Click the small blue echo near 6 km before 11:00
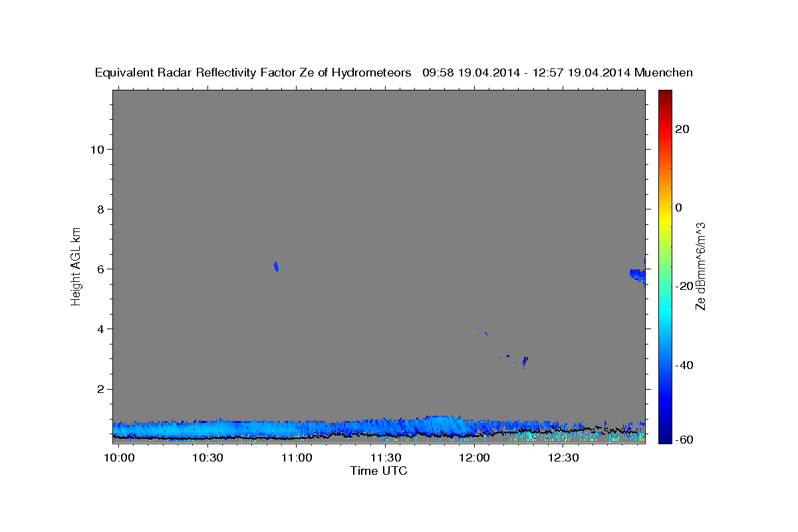The image size is (798, 532). pyautogui.click(x=276, y=266)
